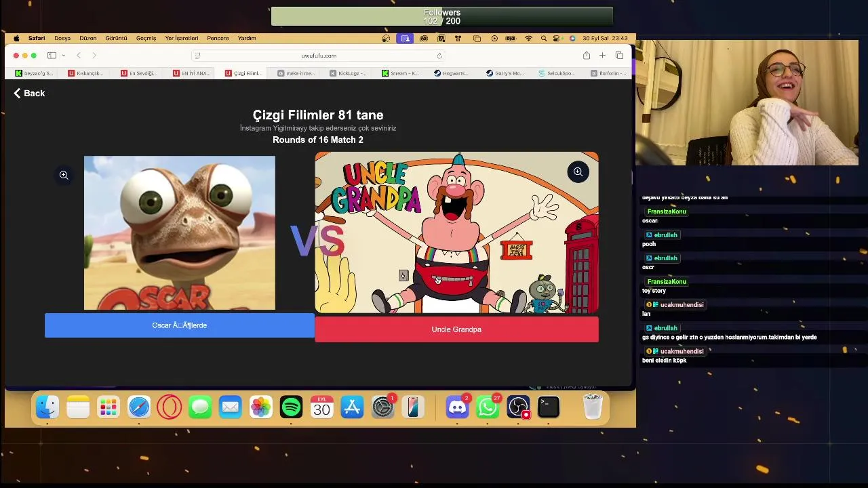Image resolution: width=868 pixels, height=488 pixels.
Task: Zoom into the Uncle Grandpa image with magnifier
Action: (578, 172)
